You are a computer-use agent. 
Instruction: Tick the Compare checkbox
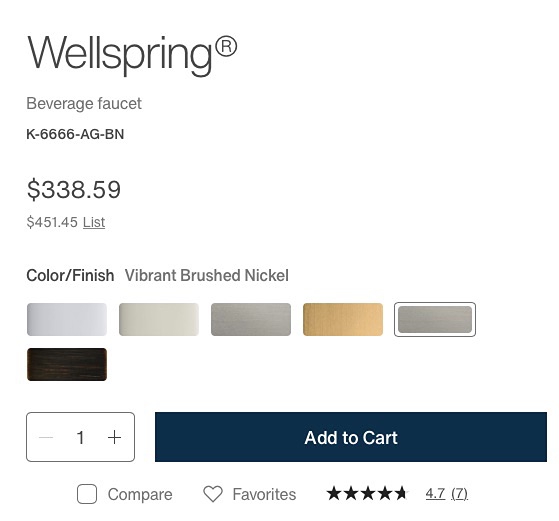coord(87,494)
